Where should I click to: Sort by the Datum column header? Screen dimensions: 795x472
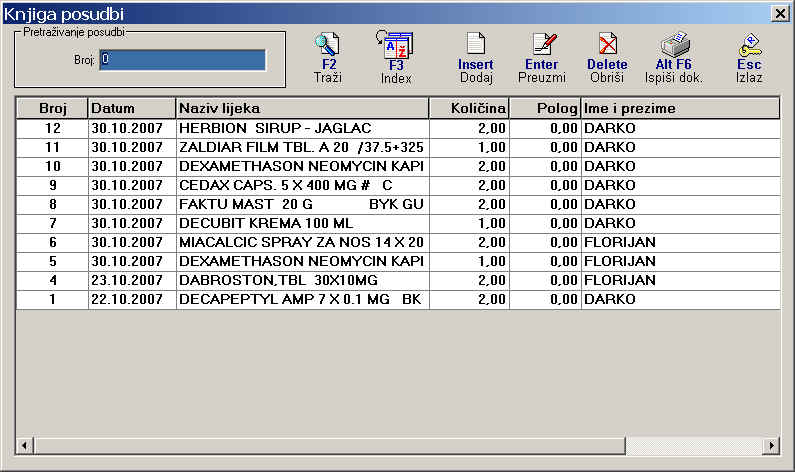[132, 108]
